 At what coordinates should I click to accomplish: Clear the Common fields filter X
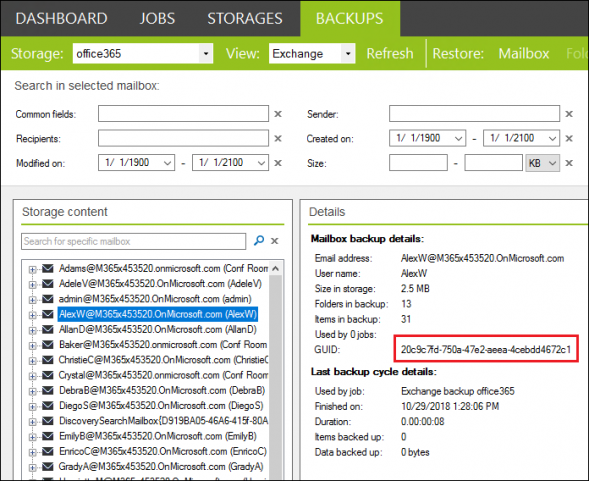tap(278, 114)
